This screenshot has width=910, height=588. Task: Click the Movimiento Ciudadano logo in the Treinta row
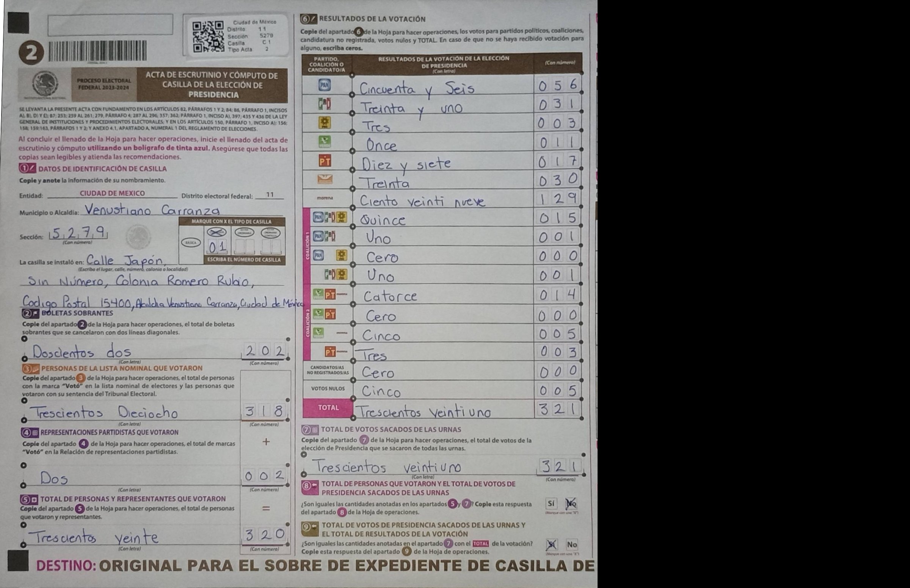tap(325, 179)
